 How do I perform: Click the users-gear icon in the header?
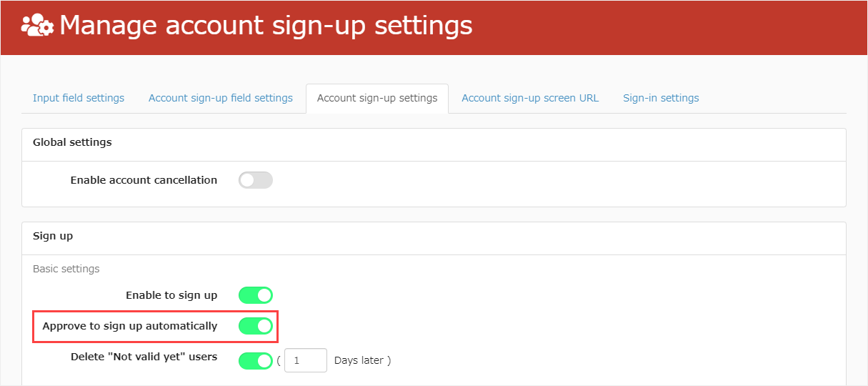coord(37,26)
